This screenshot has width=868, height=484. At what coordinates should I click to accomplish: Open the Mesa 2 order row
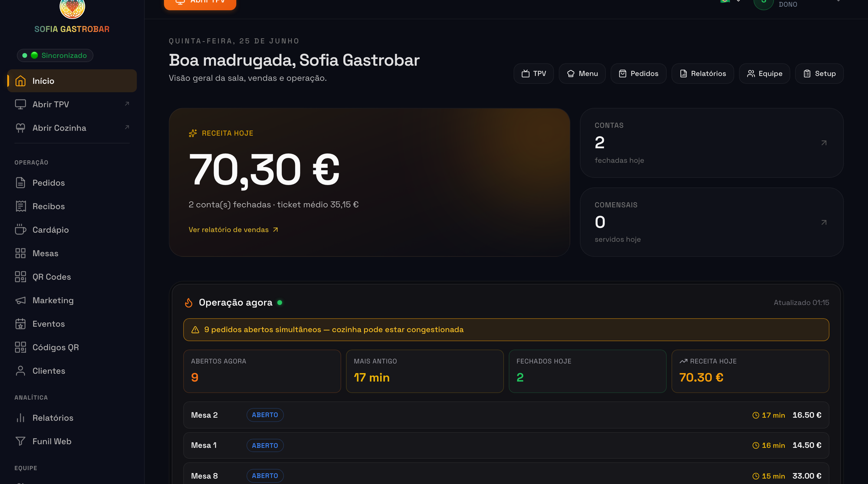(506, 415)
